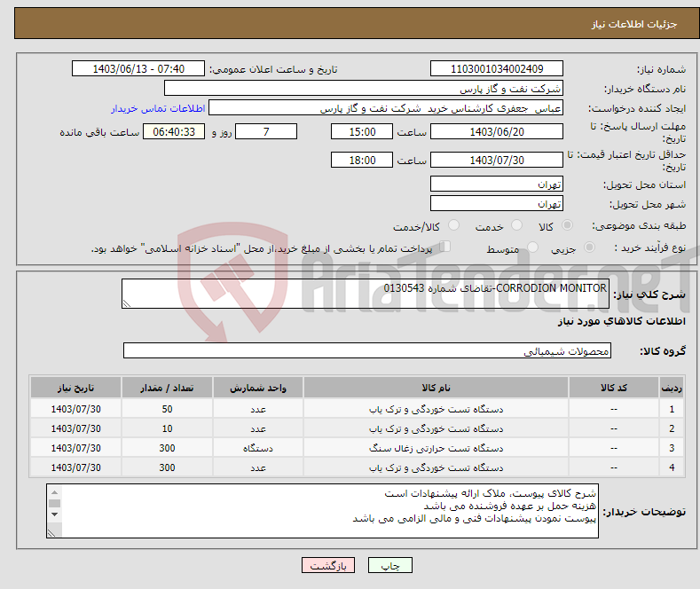Click the buyer notes textarea

coord(322,511)
